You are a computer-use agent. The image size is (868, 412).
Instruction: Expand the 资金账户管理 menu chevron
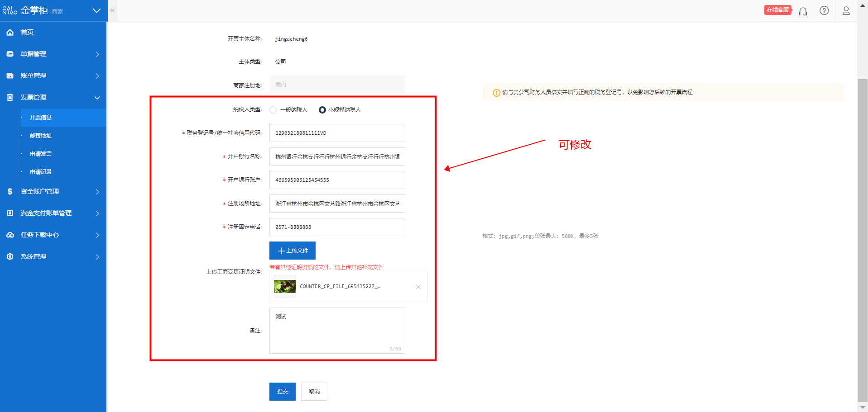[x=97, y=192]
